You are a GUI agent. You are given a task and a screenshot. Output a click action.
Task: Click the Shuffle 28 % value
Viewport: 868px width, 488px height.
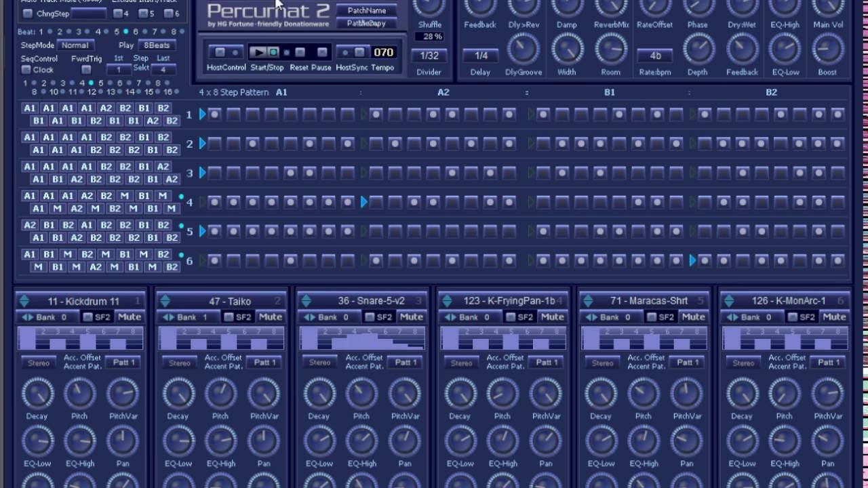[x=429, y=37]
